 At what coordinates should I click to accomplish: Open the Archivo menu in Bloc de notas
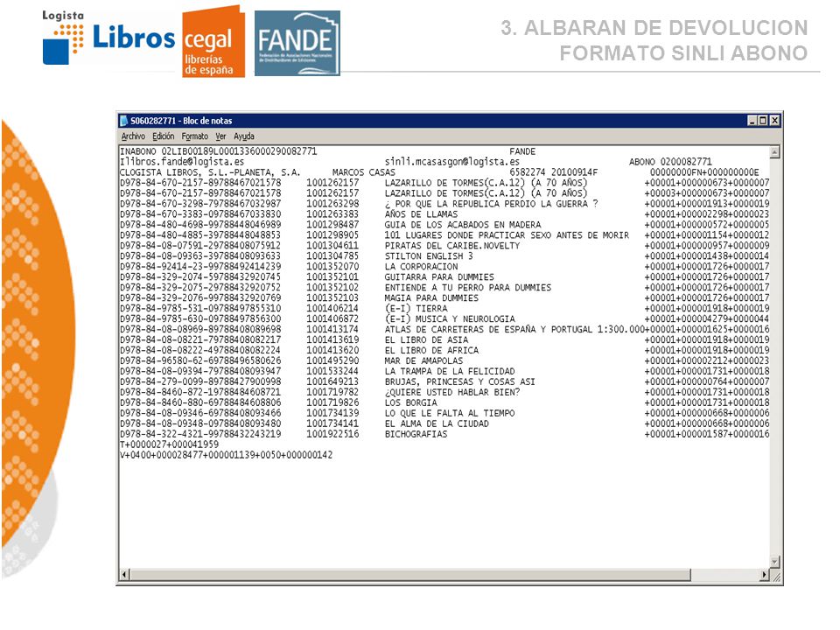coord(133,136)
